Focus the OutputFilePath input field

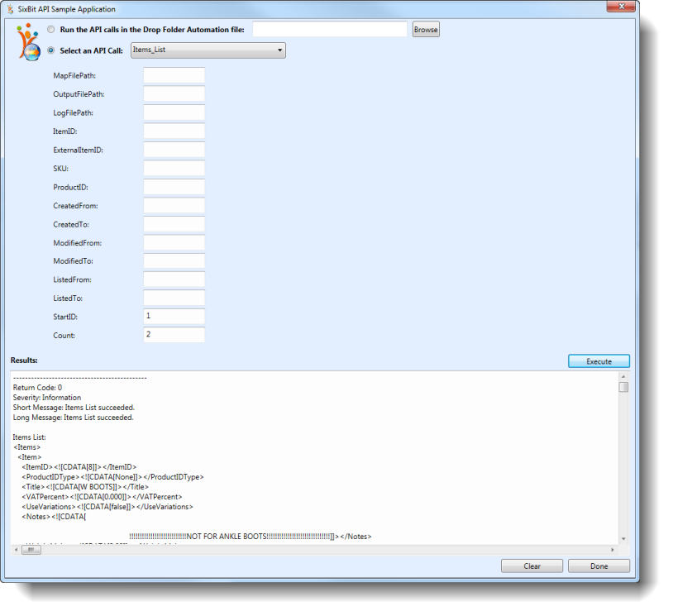coord(174,93)
